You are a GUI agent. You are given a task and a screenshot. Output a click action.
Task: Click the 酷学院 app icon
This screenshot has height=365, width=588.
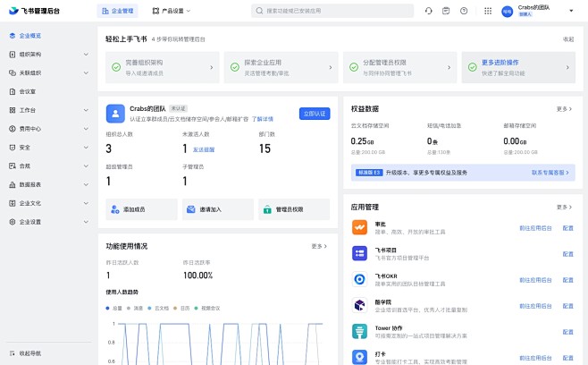359,305
